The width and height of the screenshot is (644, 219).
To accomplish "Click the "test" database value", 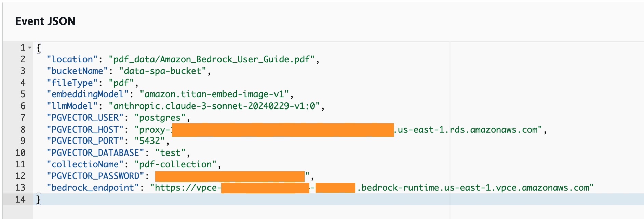I will pos(170,153).
